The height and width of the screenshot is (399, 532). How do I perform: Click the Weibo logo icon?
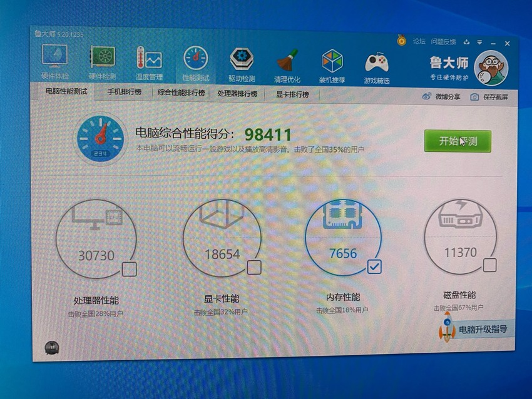pos(426,96)
